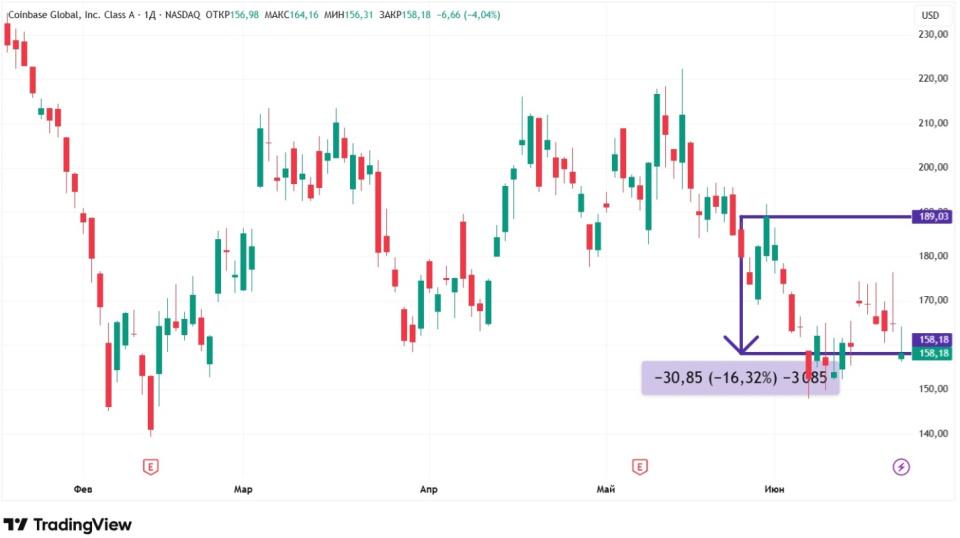The width and height of the screenshot is (960, 538).
Task: Click the -30,85 (-16,32%) measurement box
Action: (740, 378)
